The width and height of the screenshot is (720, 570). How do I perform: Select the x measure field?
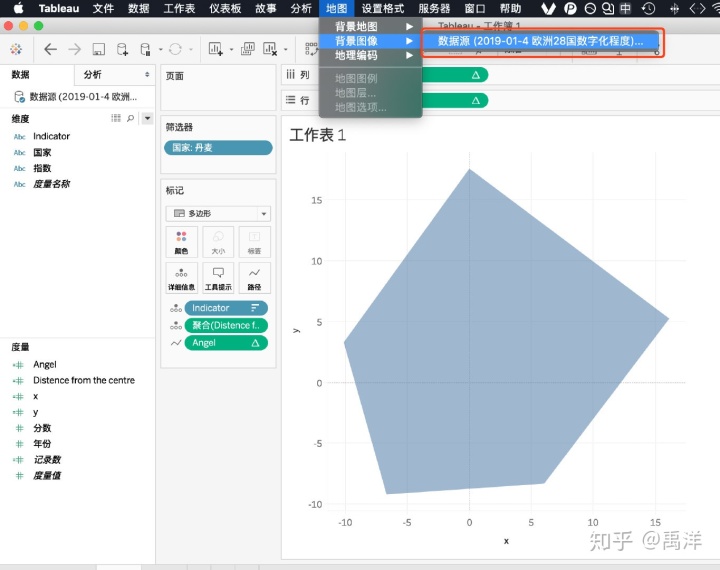(35, 396)
